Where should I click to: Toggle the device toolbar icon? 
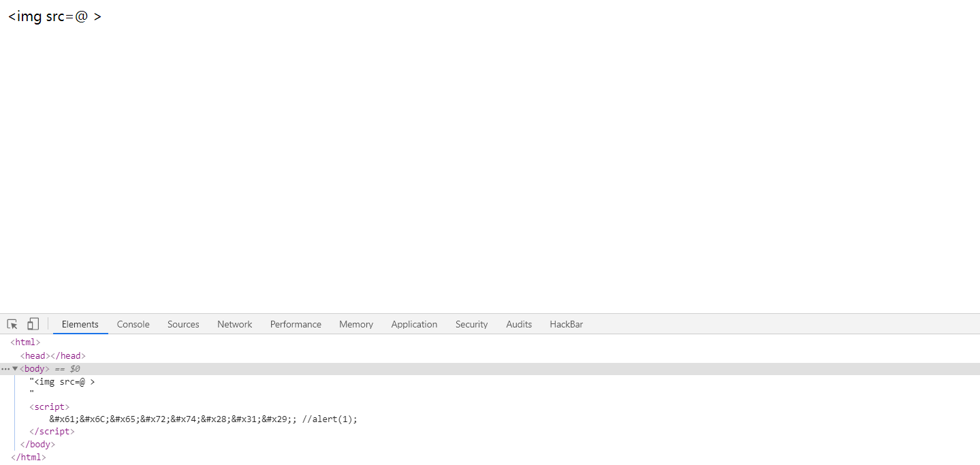tap(33, 324)
